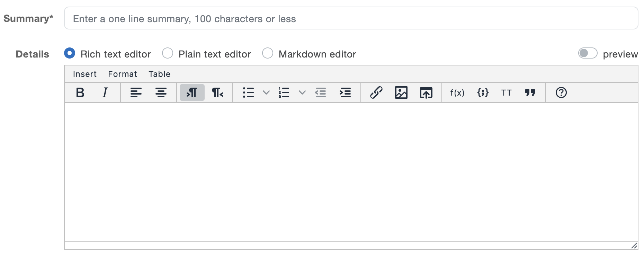Select Plain text editor option
The image size is (644, 257).
click(x=168, y=53)
